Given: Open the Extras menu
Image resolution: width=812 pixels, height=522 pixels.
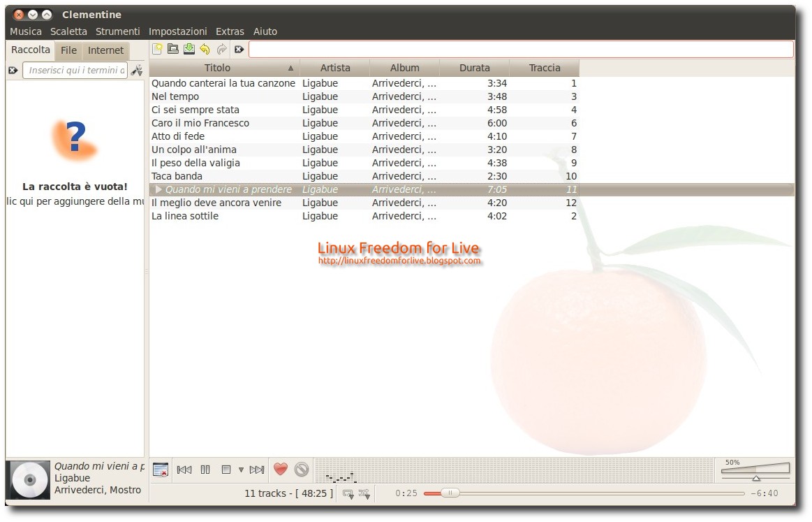Looking at the screenshot, I should [230, 31].
